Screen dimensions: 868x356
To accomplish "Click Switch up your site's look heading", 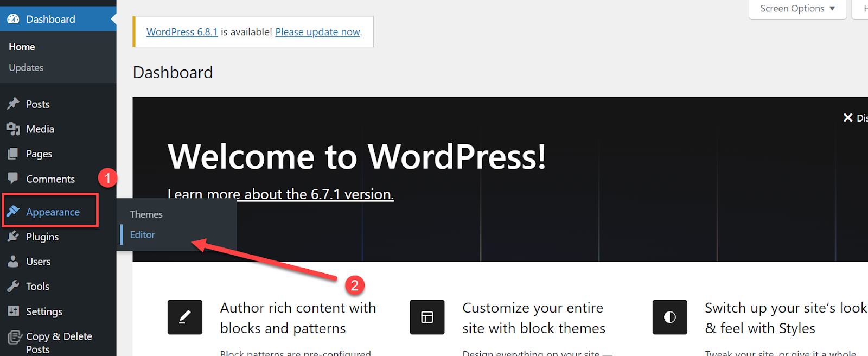I will point(786,318).
